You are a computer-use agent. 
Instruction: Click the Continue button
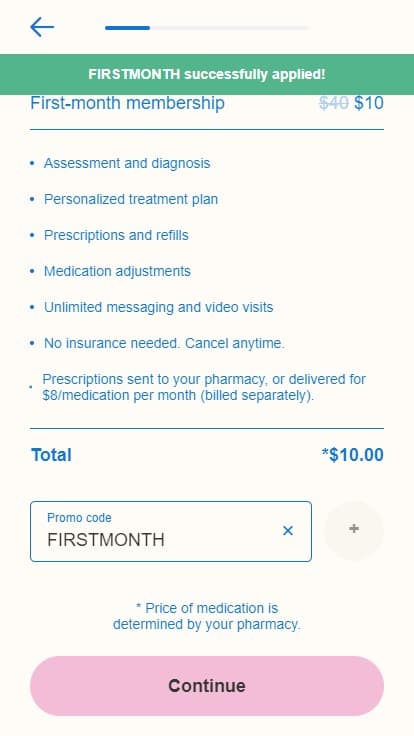207,686
